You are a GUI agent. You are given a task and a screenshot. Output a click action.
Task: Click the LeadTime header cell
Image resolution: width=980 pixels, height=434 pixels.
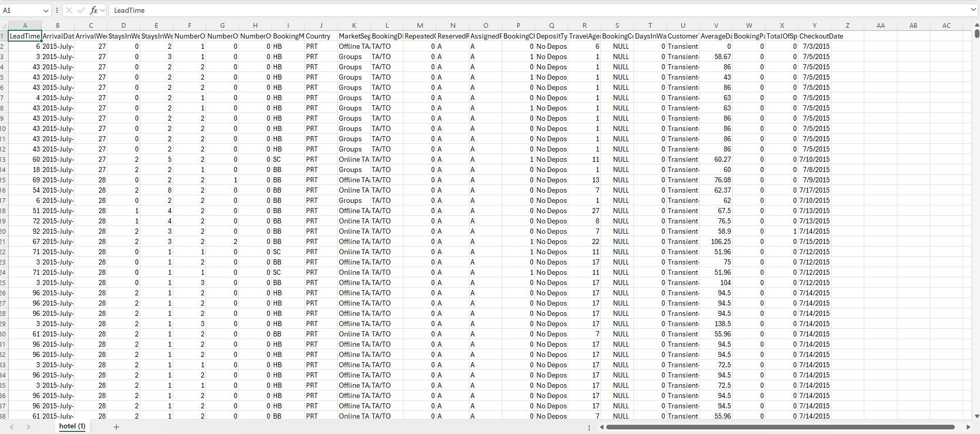[x=25, y=36]
